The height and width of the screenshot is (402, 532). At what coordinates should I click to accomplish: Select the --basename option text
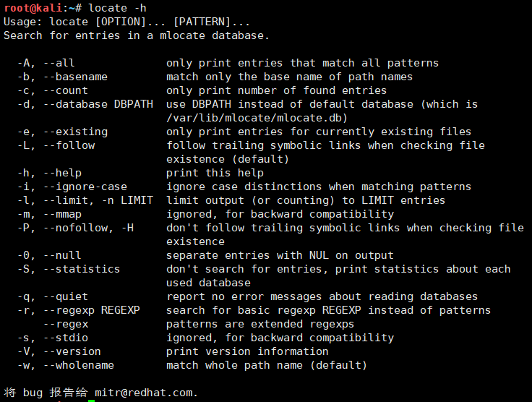(75, 77)
